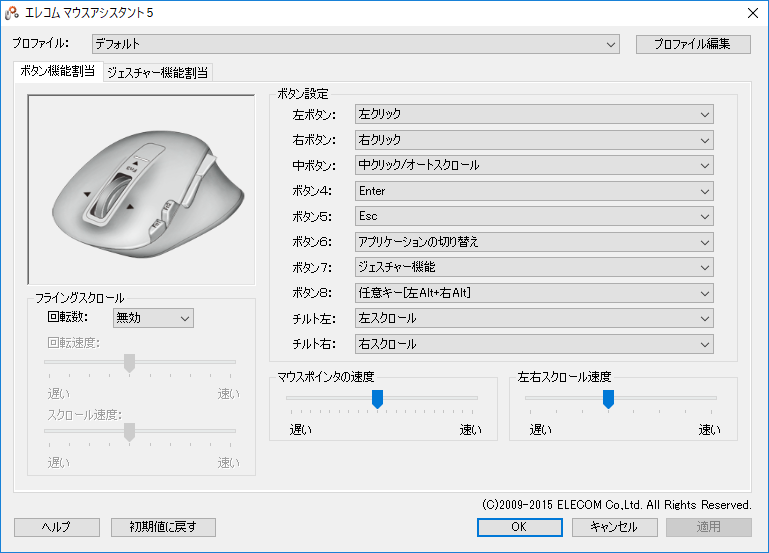The image size is (769, 553).
Task: Select the ボタン機能割当 tab
Action: coord(58,71)
